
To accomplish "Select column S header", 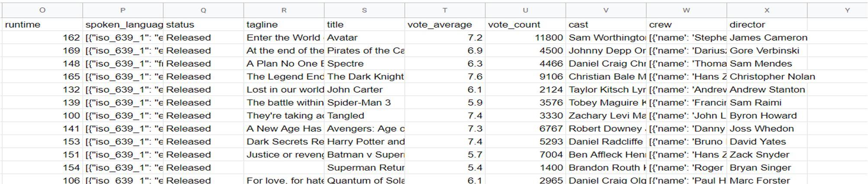I will point(364,10).
